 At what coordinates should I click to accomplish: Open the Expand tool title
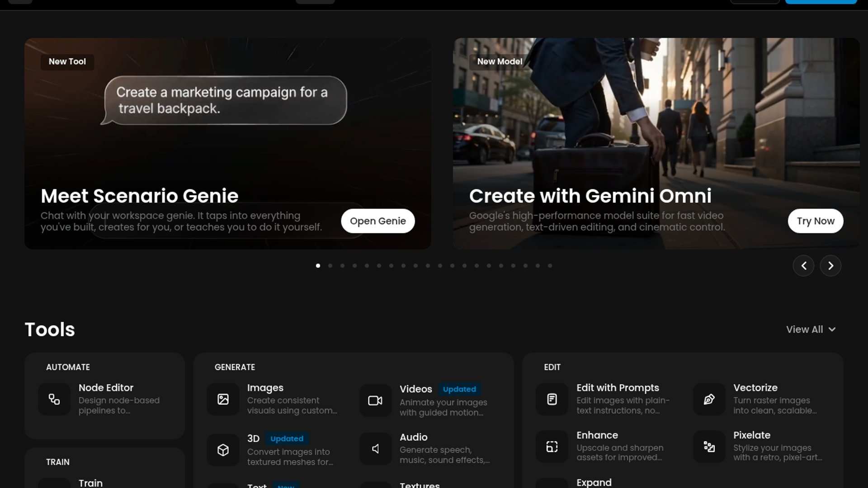(x=594, y=483)
